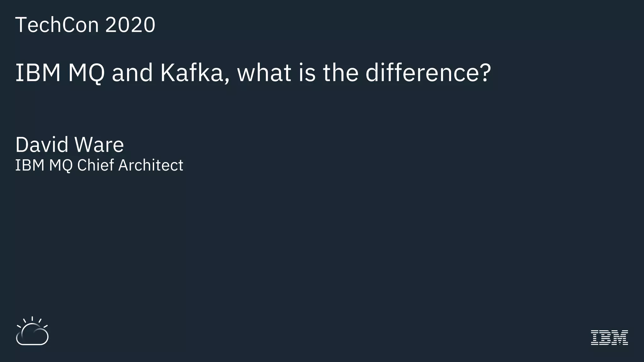The height and width of the screenshot is (362, 644).
Task: Select MQ in the slide title
Action: pyautogui.click(x=86, y=73)
